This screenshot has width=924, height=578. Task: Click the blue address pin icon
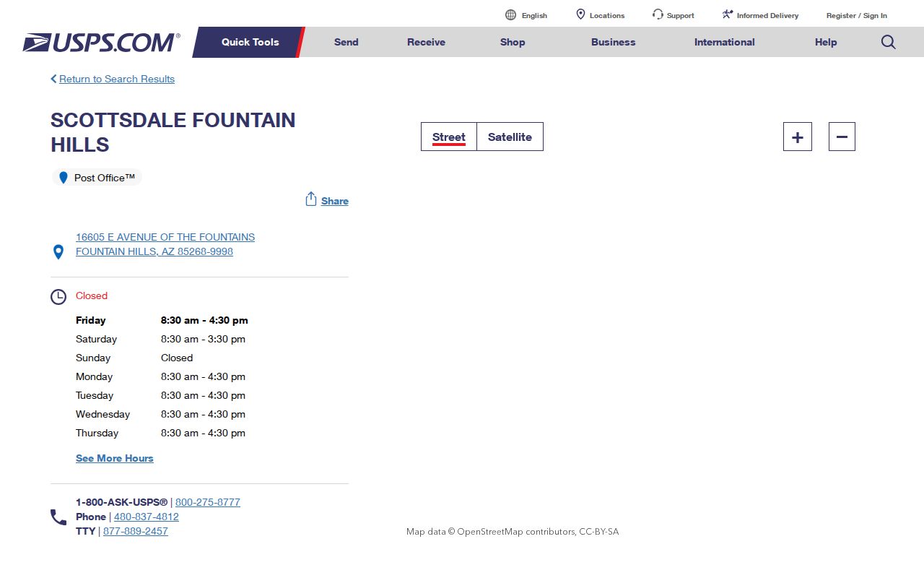[x=58, y=252]
